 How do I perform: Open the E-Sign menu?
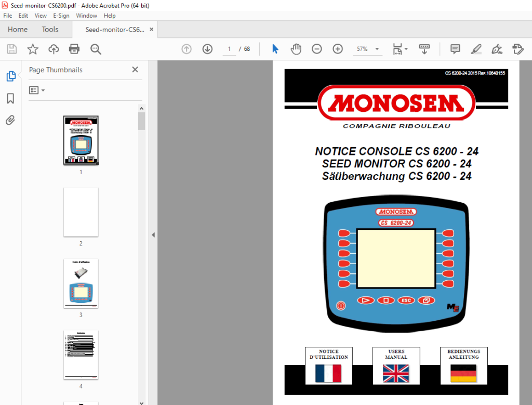tap(61, 16)
